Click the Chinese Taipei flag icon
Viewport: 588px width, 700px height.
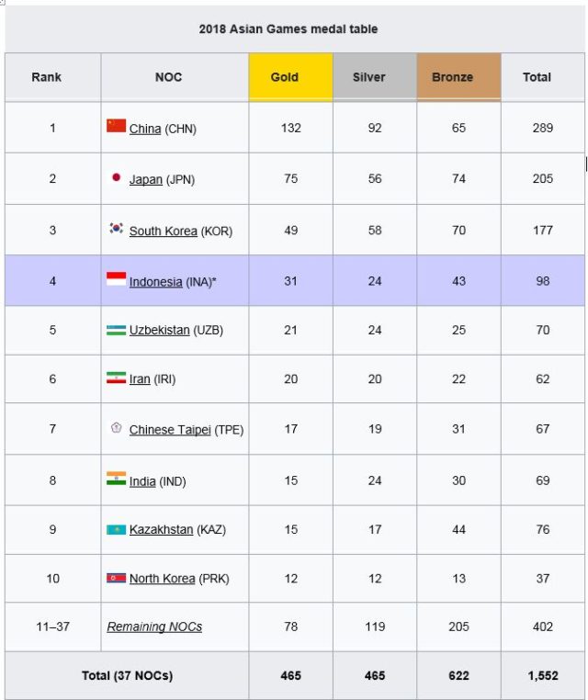116,428
